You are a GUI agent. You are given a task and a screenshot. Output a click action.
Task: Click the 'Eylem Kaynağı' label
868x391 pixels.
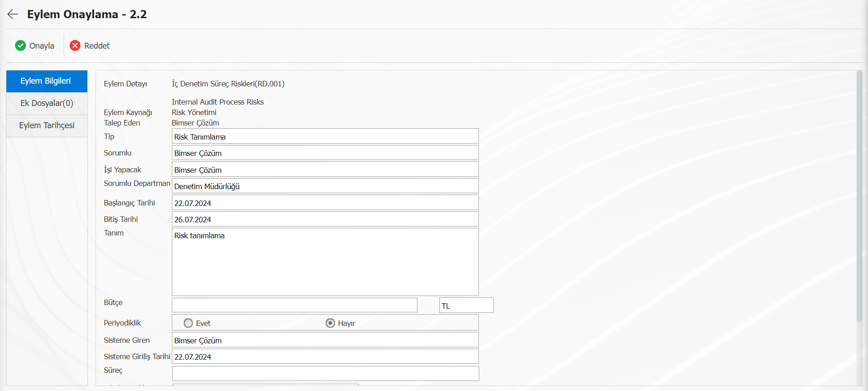[x=128, y=112]
